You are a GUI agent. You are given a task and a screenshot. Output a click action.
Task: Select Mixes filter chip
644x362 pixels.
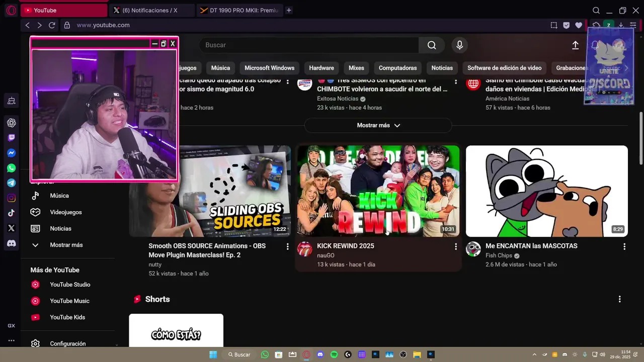pyautogui.click(x=356, y=68)
